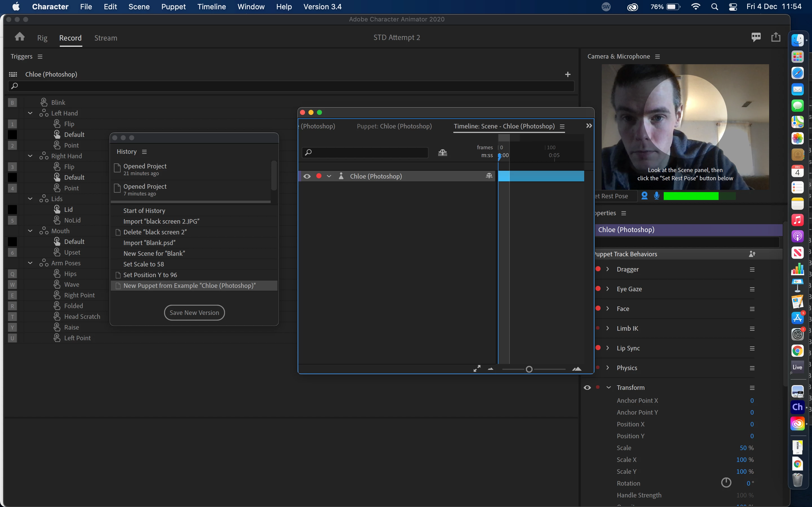Click the chat feedback bubble icon
Viewport: 812px width, 507px height.
756,37
